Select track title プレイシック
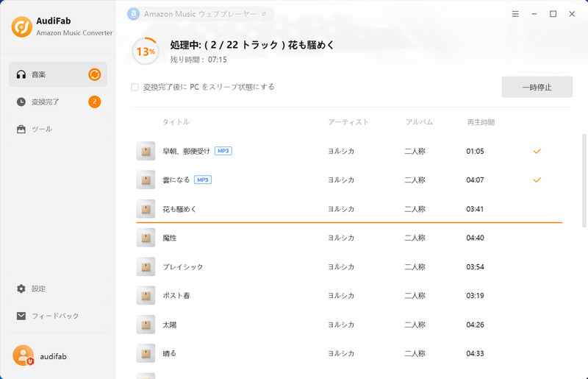 [x=182, y=266]
